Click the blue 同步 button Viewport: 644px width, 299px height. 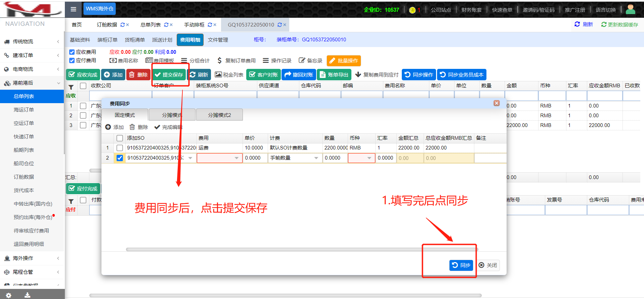click(461, 265)
